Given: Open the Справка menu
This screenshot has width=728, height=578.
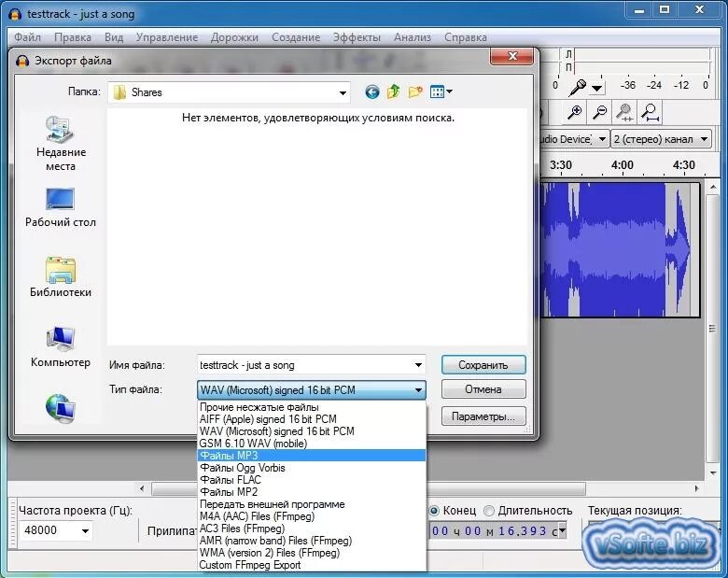Looking at the screenshot, I should click(x=465, y=37).
